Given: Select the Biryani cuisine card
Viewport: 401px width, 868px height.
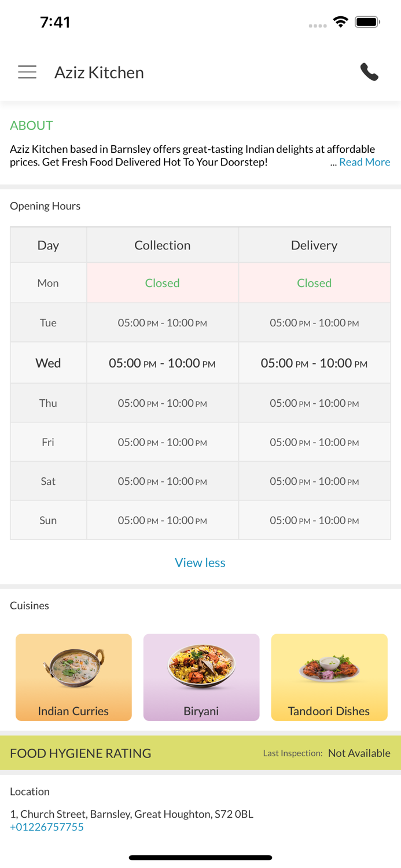Looking at the screenshot, I should tap(201, 677).
